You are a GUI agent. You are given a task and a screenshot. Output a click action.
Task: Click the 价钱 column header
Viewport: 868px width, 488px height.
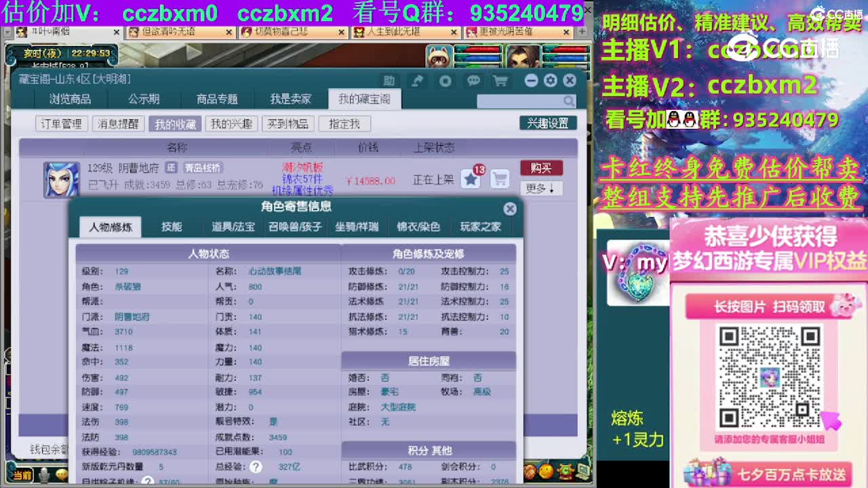pyautogui.click(x=368, y=147)
